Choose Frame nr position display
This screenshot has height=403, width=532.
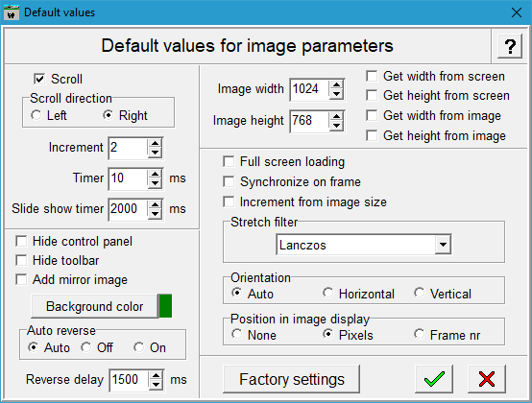(420, 334)
